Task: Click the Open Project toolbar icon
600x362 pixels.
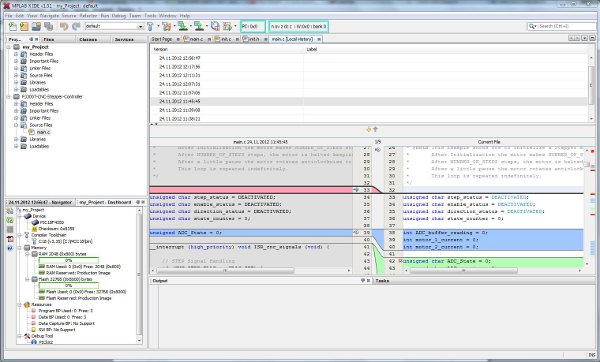Action: click(36, 26)
